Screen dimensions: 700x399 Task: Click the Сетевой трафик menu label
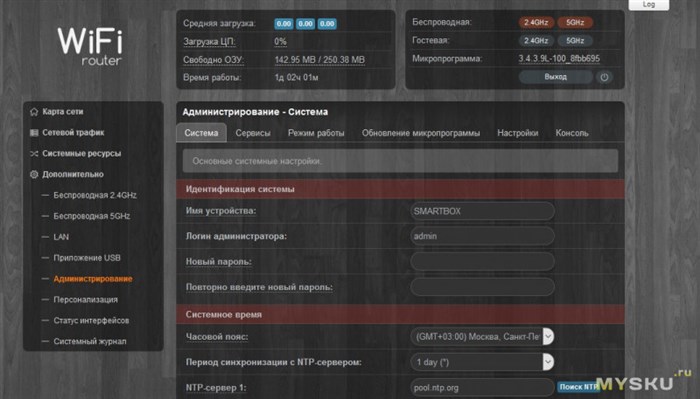point(73,133)
